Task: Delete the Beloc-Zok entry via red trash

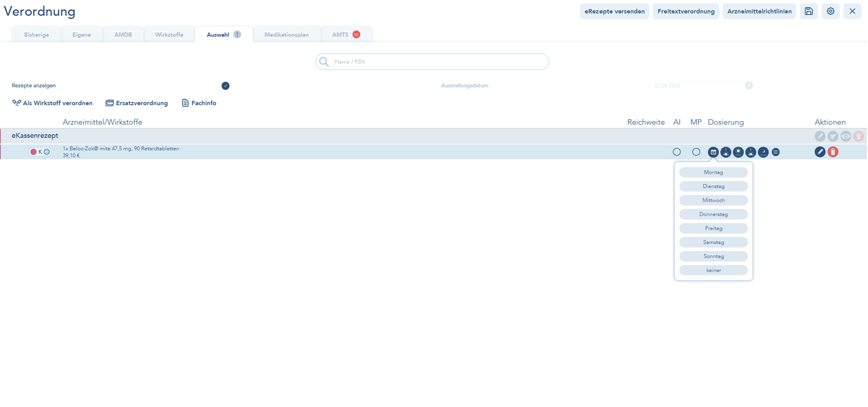Action: tap(833, 152)
